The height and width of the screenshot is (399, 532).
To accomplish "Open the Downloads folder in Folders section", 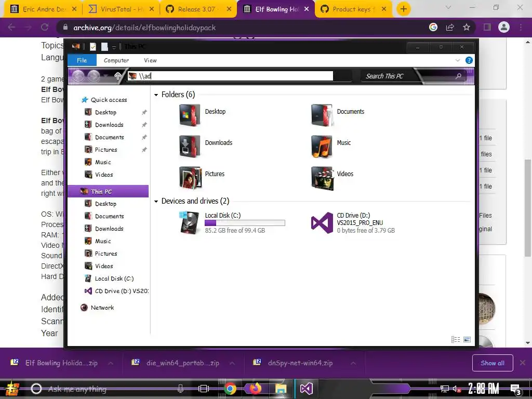I will (x=206, y=146).
